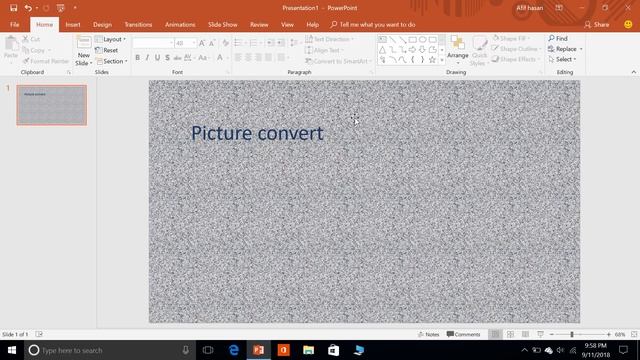Image resolution: width=640 pixels, height=360 pixels.
Task: Select the star shape in the shapes gallery
Action: tap(432, 60)
